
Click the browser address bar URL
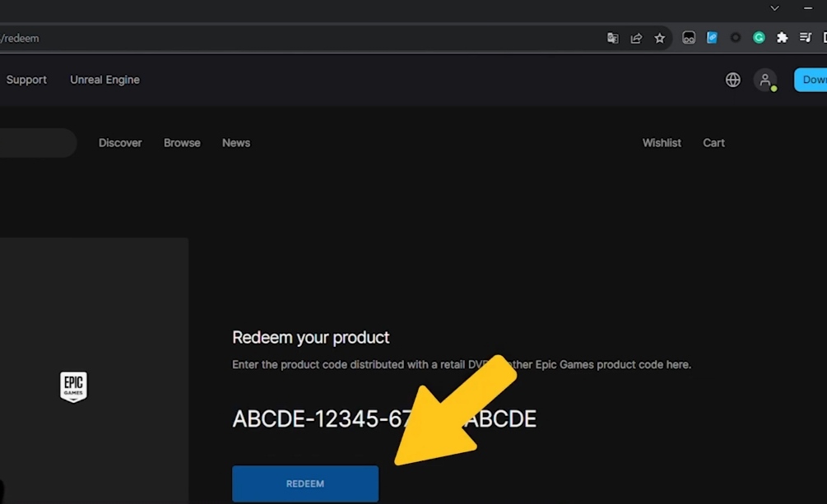[x=20, y=39]
